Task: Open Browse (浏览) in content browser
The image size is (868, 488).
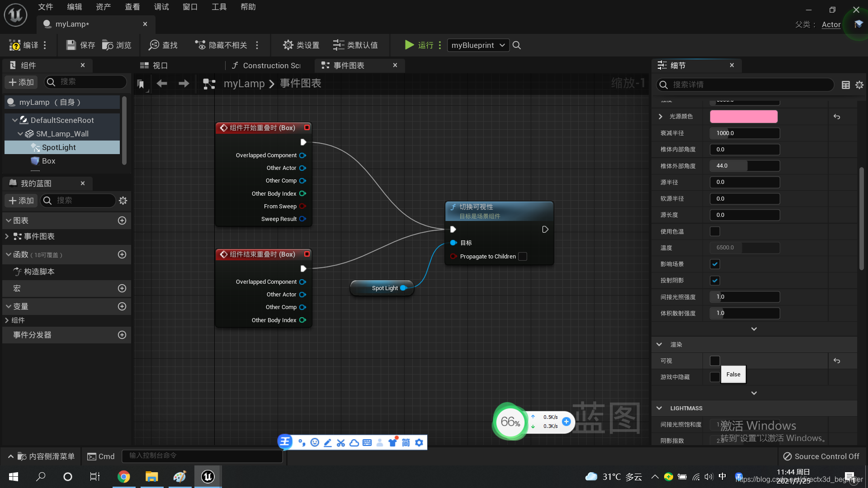Action: coord(108,45)
